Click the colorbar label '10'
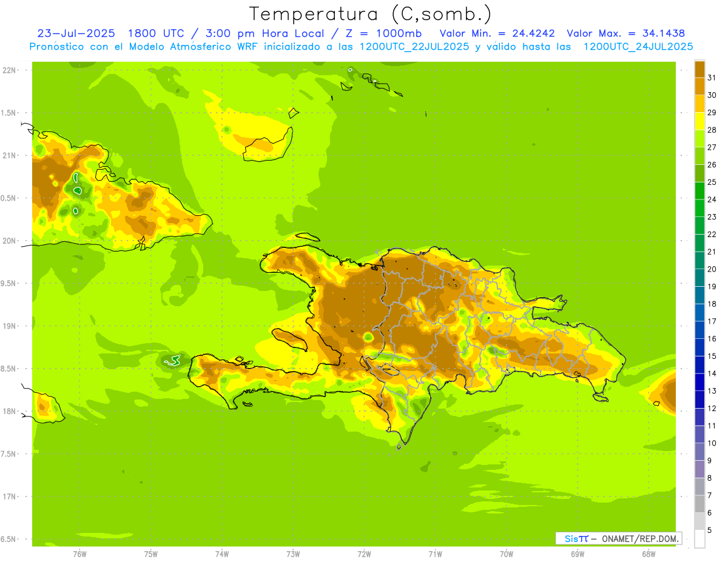The height and width of the screenshot is (562, 728). coord(712,443)
